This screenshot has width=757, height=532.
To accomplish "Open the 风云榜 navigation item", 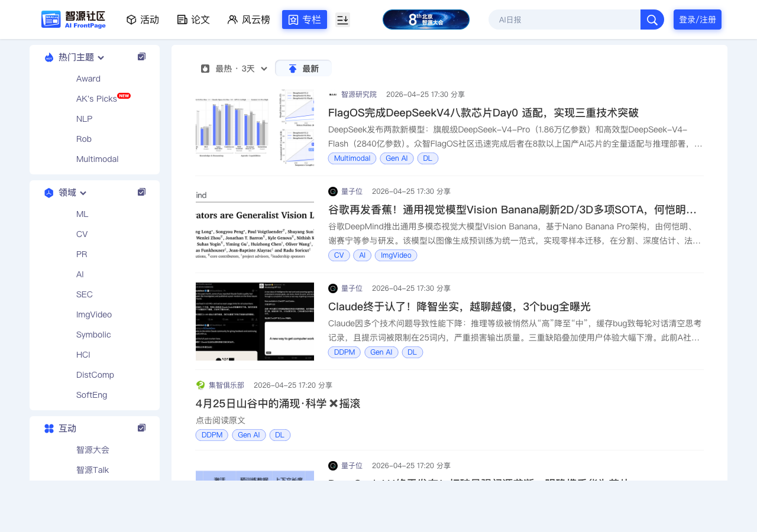I will click(249, 20).
